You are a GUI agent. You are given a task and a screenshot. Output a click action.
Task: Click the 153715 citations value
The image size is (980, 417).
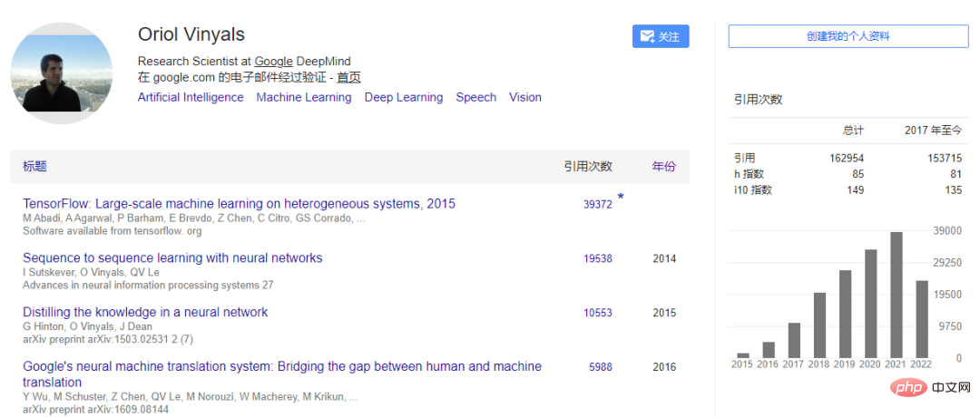(944, 158)
